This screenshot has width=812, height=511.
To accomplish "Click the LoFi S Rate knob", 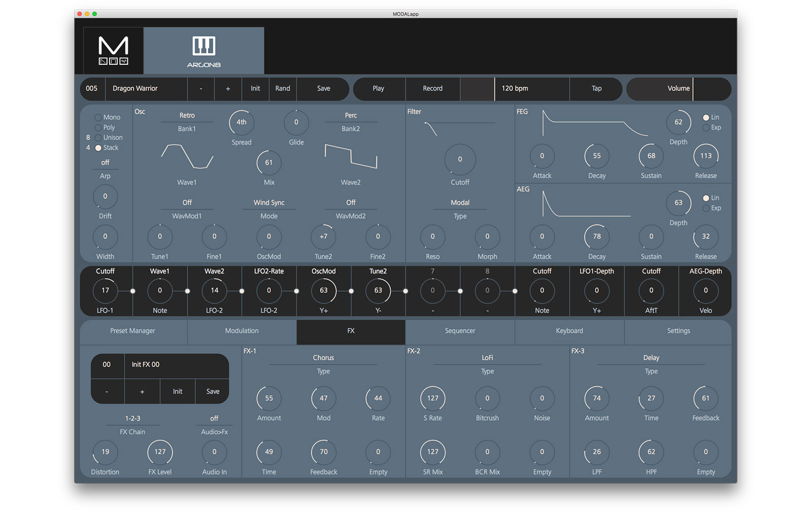I will click(433, 398).
